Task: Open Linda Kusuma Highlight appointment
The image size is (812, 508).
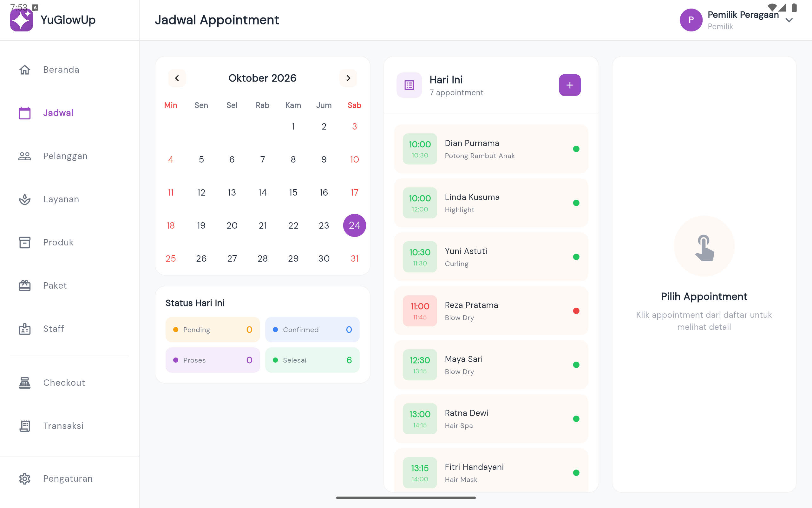Action: [x=491, y=203]
